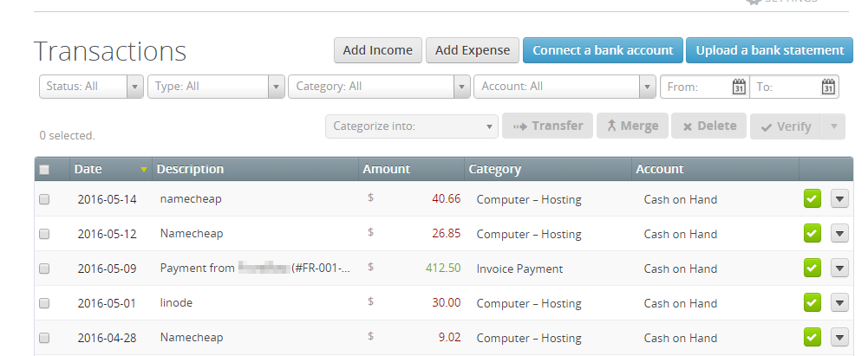Click the Add Expense button
Screen dimensions: 868x356
pyautogui.click(x=473, y=50)
